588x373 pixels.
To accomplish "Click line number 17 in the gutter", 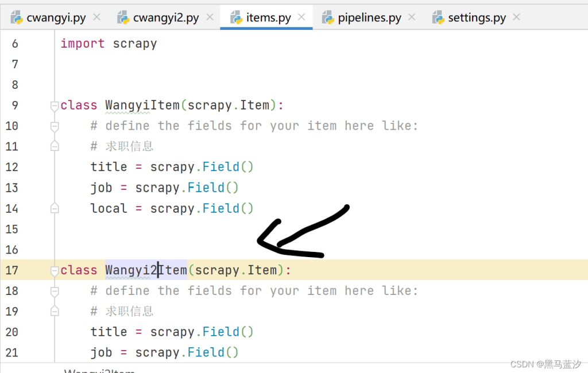I will [x=11, y=270].
